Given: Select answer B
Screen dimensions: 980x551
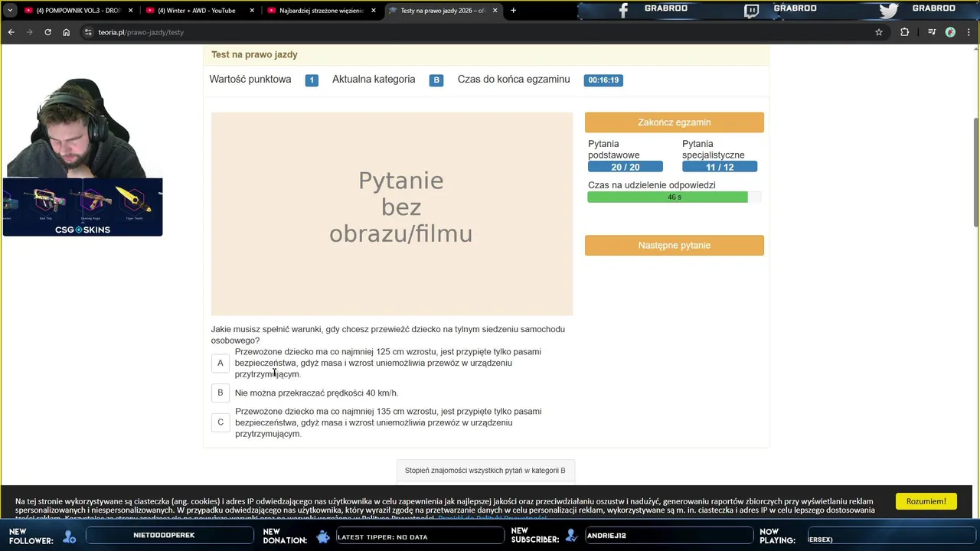Looking at the screenshot, I should pos(220,393).
